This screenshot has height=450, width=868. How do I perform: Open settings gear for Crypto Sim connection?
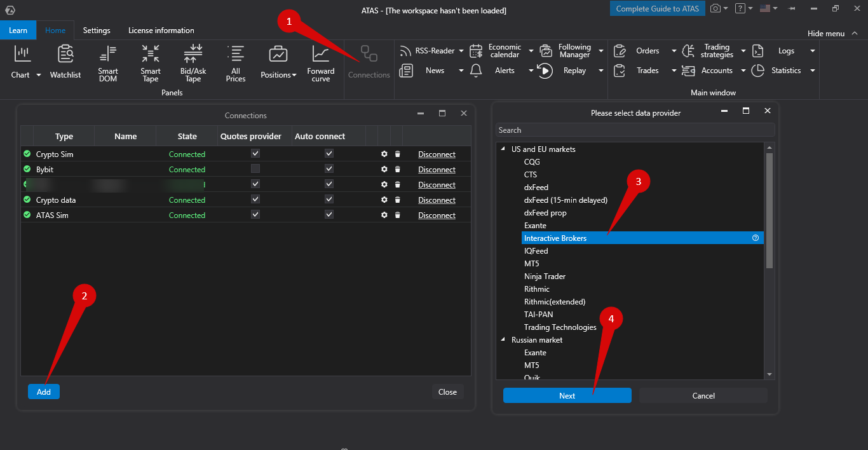tap(384, 154)
